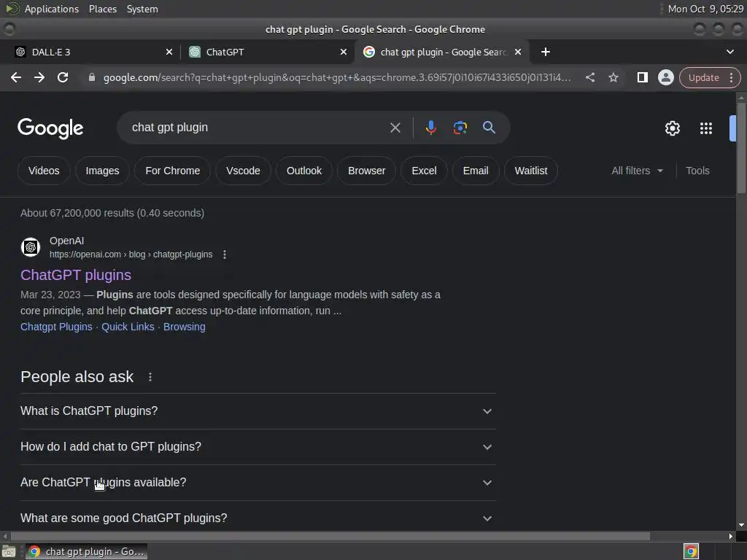Apply the Waitlist filter chip
Image resolution: width=747 pixels, height=560 pixels.
coord(531,171)
